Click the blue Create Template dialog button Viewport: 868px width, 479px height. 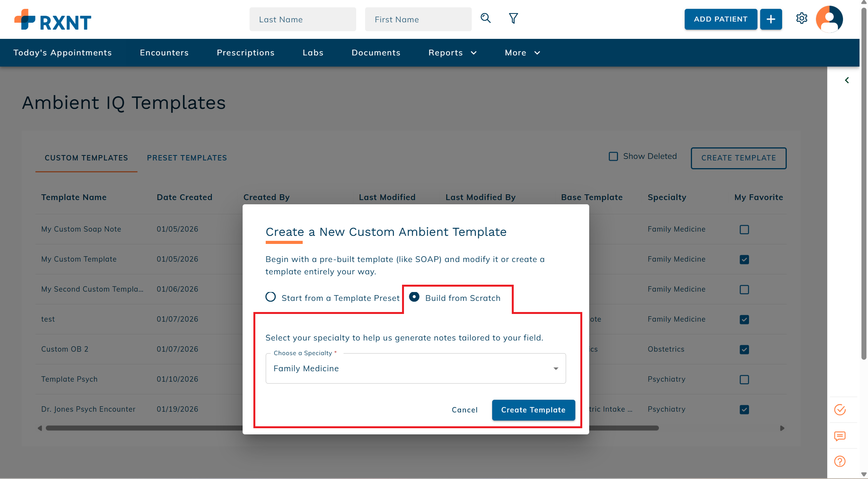tap(533, 410)
